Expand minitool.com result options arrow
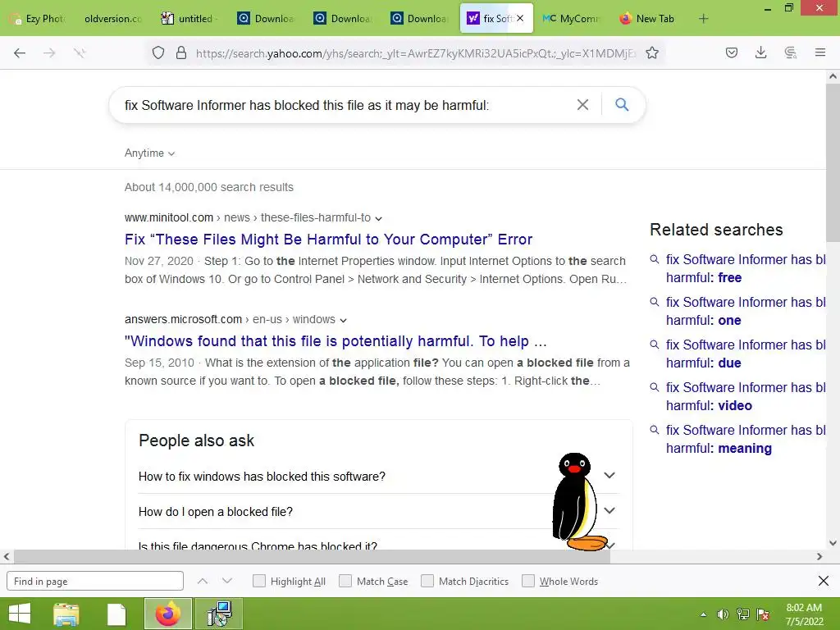 pos(379,218)
